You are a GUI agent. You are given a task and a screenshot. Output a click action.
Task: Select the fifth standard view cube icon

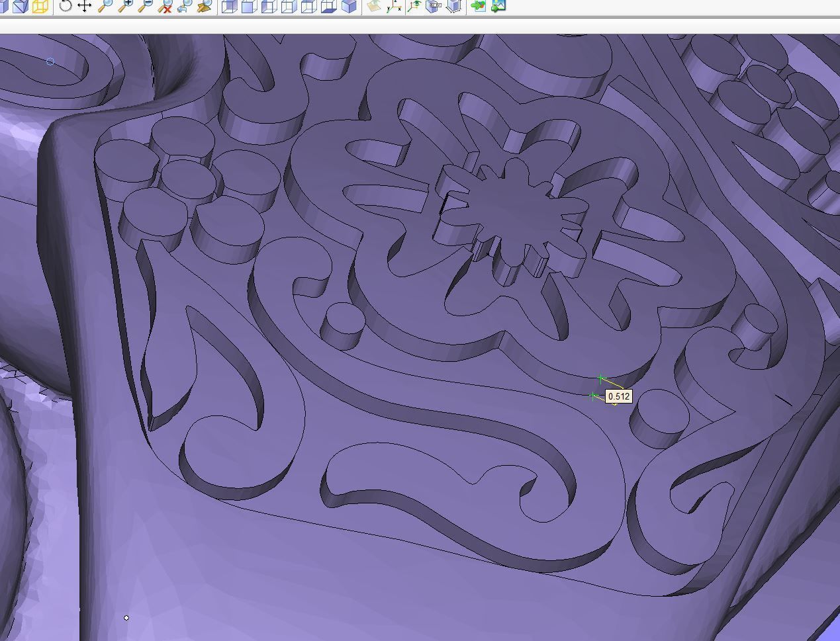pos(308,7)
